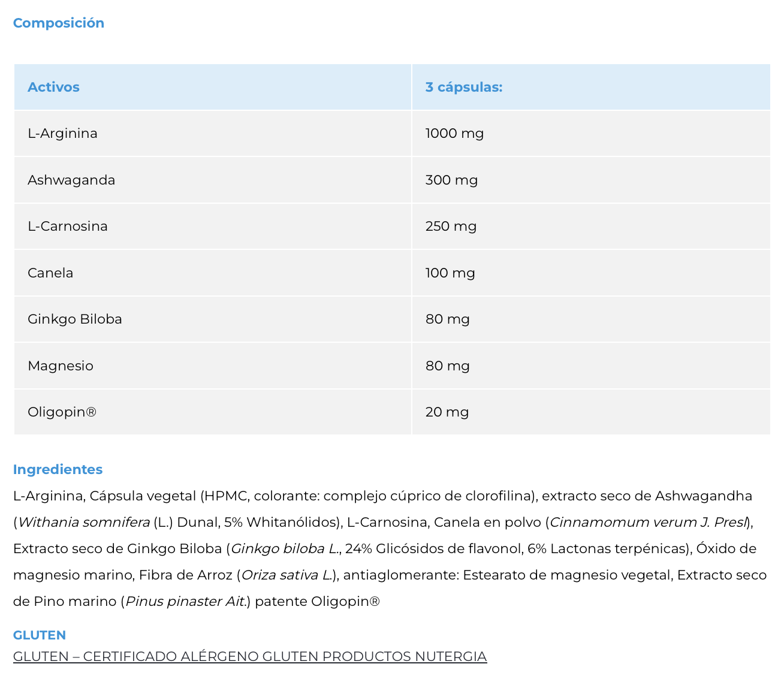
Task: Click the Ingredientes heading
Action: click(58, 469)
